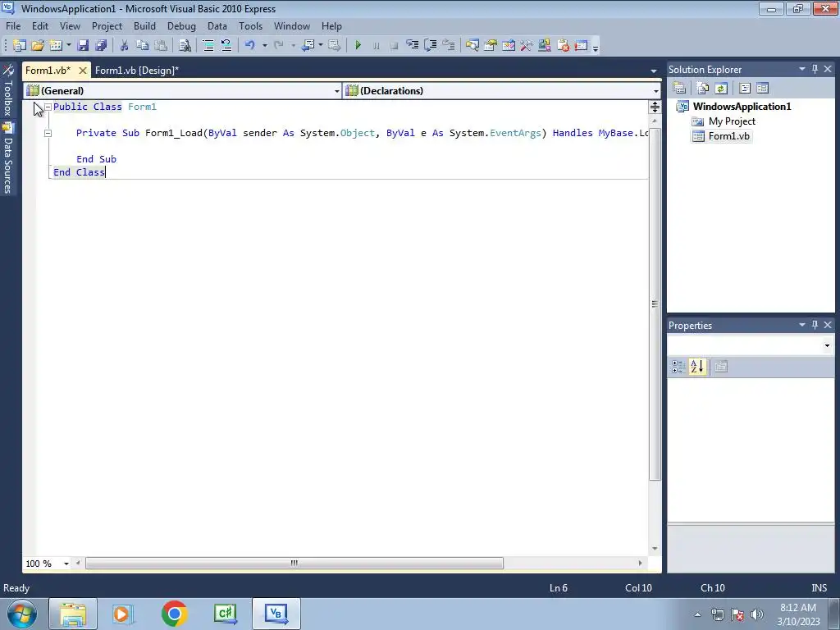Screen dimensions: 840x630
Task: Click the Open File folder icon
Action: pyautogui.click(x=38, y=46)
